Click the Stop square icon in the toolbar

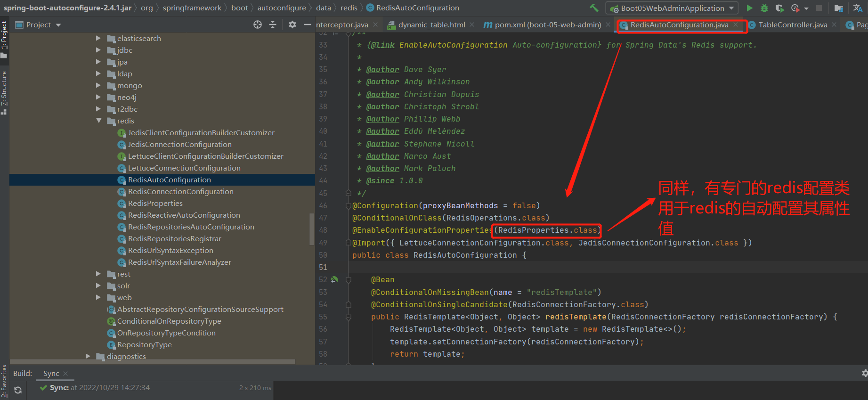(819, 8)
